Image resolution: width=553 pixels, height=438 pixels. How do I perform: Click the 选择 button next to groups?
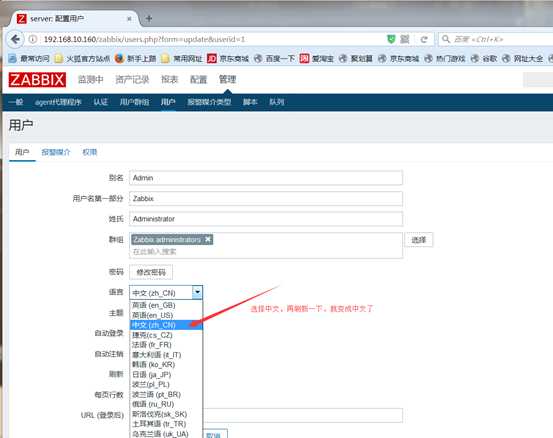pos(419,240)
